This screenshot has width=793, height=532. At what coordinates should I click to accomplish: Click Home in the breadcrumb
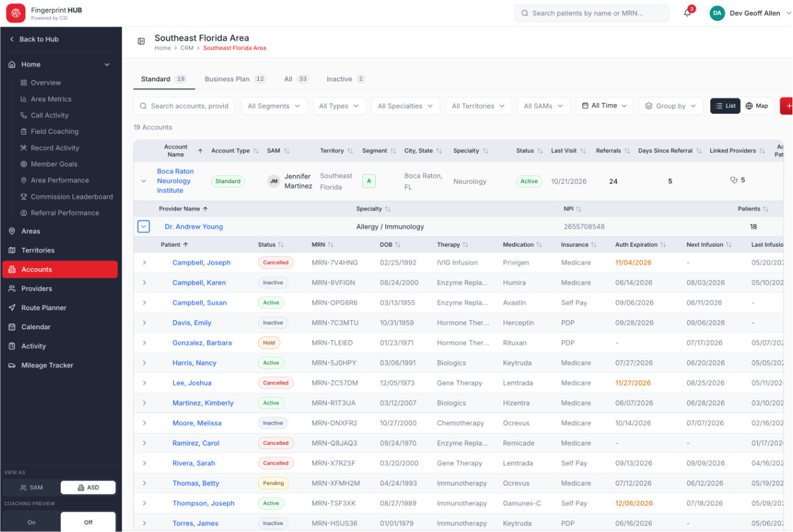tap(163, 48)
